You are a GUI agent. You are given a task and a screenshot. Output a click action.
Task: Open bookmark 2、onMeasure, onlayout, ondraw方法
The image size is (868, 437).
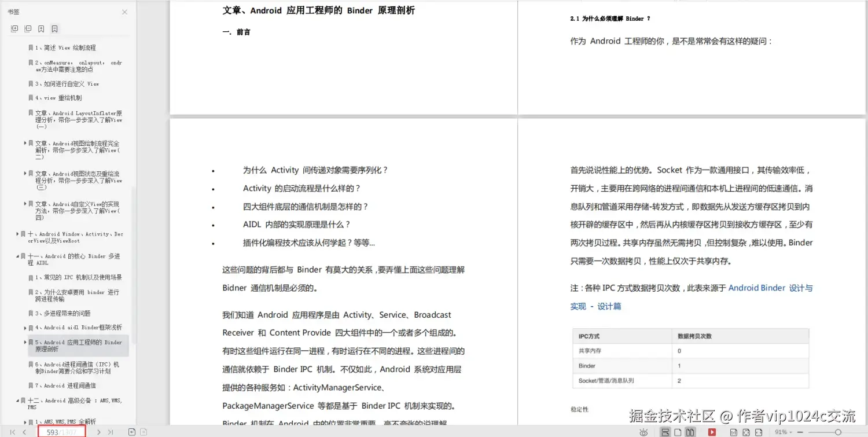coord(79,66)
